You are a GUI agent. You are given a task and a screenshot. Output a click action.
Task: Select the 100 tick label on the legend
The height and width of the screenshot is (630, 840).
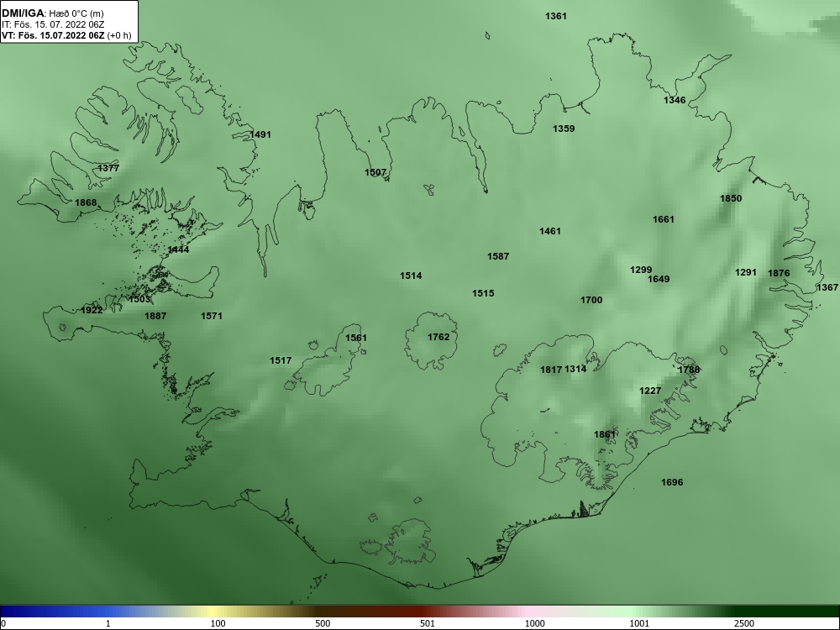[218, 623]
